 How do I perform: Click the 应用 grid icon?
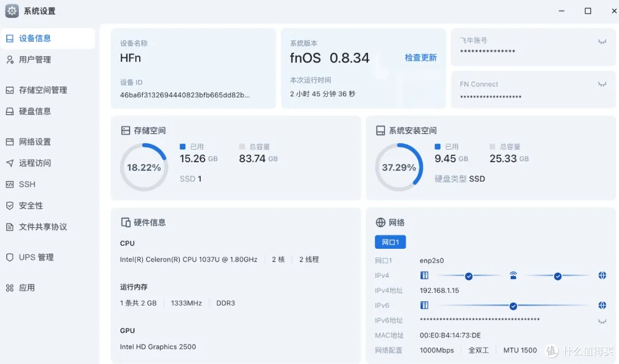pos(10,288)
